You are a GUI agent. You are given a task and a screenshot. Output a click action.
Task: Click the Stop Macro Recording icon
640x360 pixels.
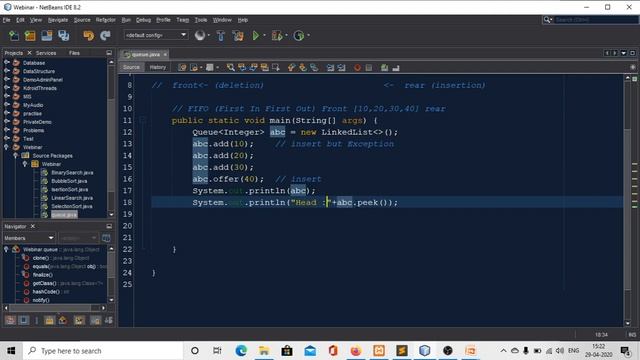pyautogui.click(x=369, y=67)
